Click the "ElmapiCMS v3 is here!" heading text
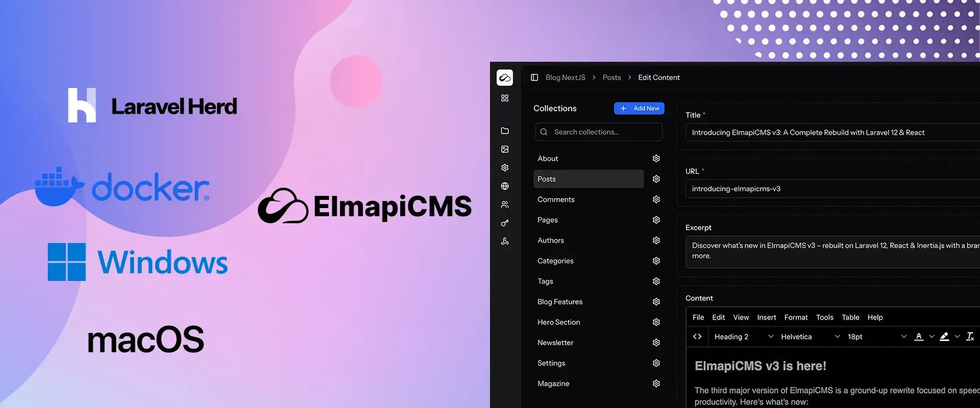Screen dimensions: 980x408 (x=760, y=366)
